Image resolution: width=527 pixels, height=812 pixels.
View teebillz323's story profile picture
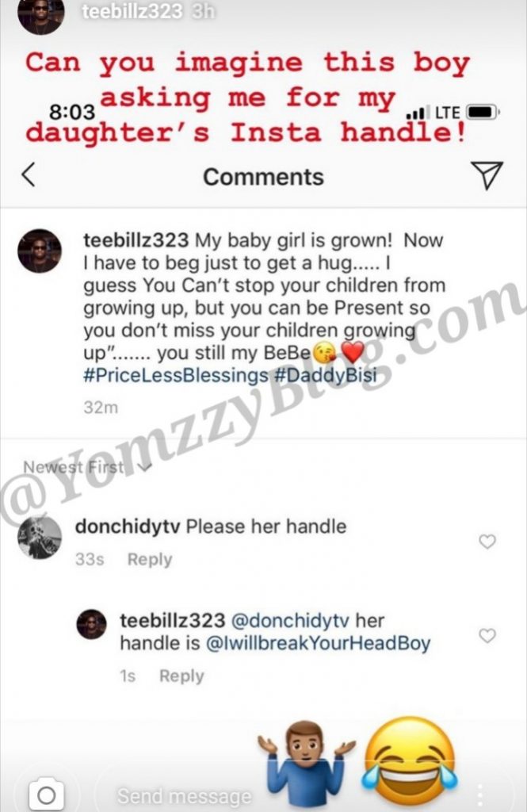pyautogui.click(x=41, y=16)
